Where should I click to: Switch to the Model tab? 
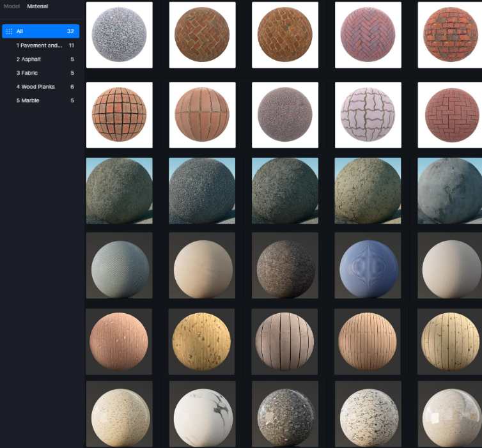(12, 6)
